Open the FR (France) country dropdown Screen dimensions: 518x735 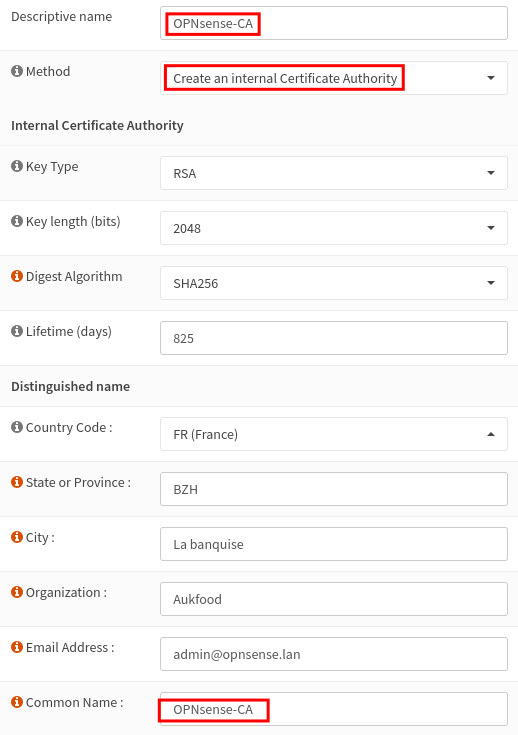tap(334, 434)
